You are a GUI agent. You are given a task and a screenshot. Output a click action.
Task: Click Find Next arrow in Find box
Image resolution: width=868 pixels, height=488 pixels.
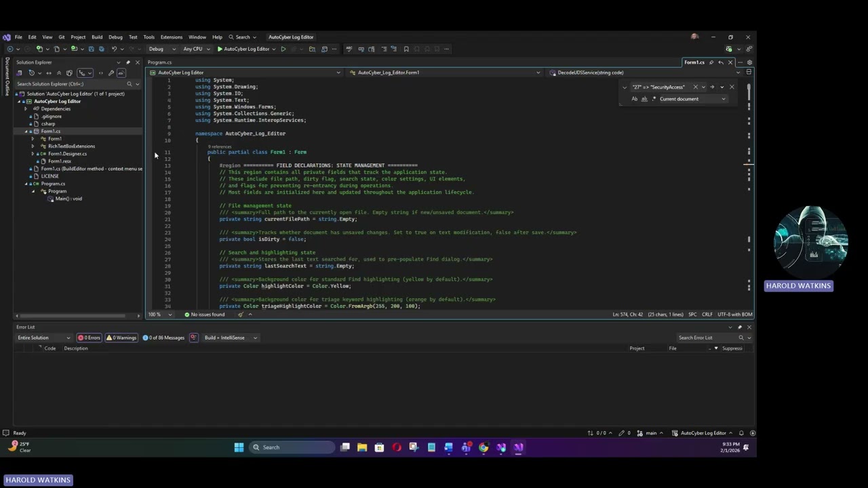point(712,87)
